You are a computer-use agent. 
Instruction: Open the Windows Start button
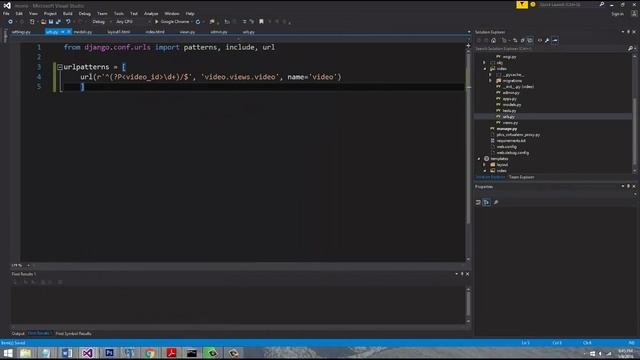click(x=8, y=353)
